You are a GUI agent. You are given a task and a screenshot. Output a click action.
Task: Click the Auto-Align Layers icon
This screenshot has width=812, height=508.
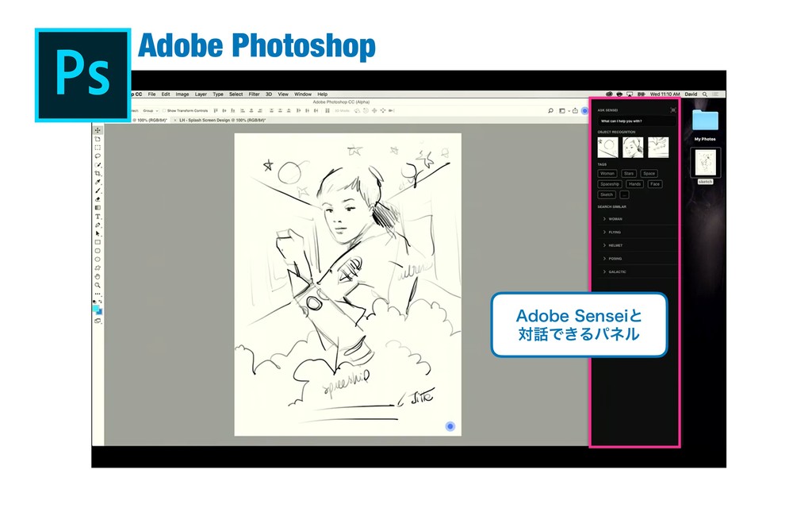click(x=327, y=110)
